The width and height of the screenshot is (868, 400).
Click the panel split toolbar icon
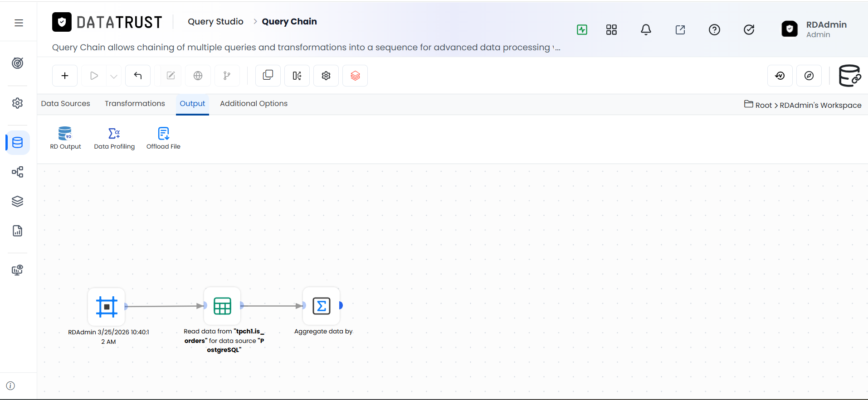[297, 76]
